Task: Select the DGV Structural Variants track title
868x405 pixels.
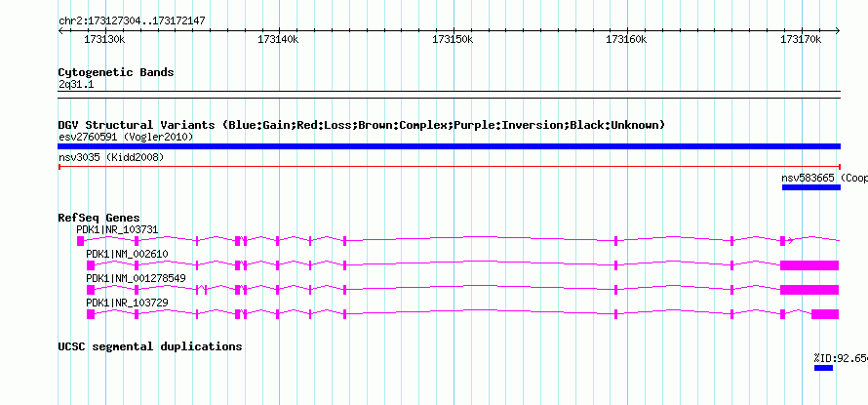Action: [362, 125]
